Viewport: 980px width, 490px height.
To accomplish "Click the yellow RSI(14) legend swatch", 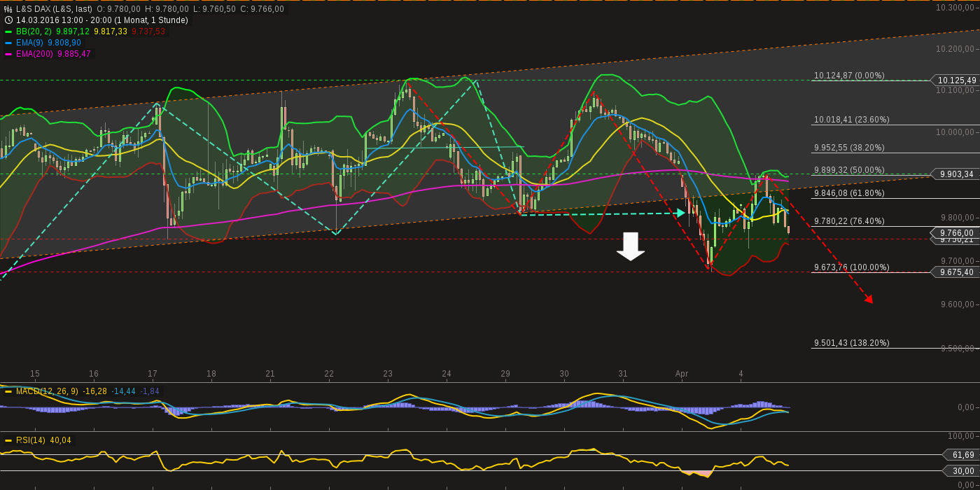I will pos(9,440).
